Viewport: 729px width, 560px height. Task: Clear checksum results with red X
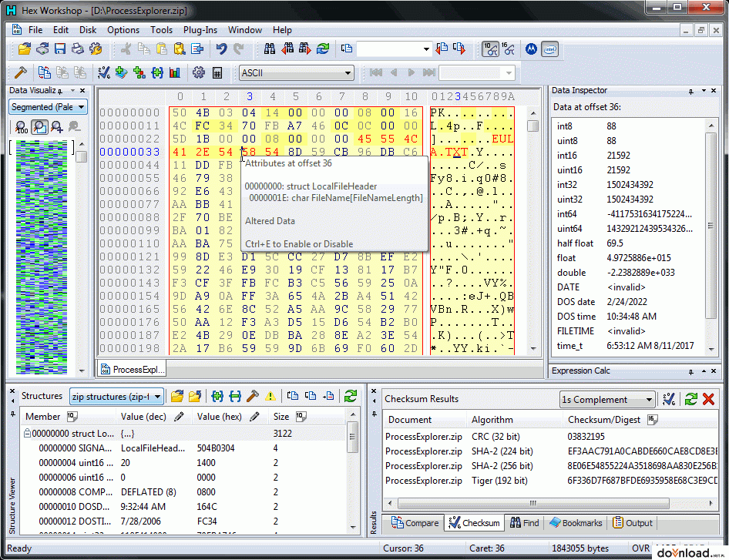(x=708, y=399)
